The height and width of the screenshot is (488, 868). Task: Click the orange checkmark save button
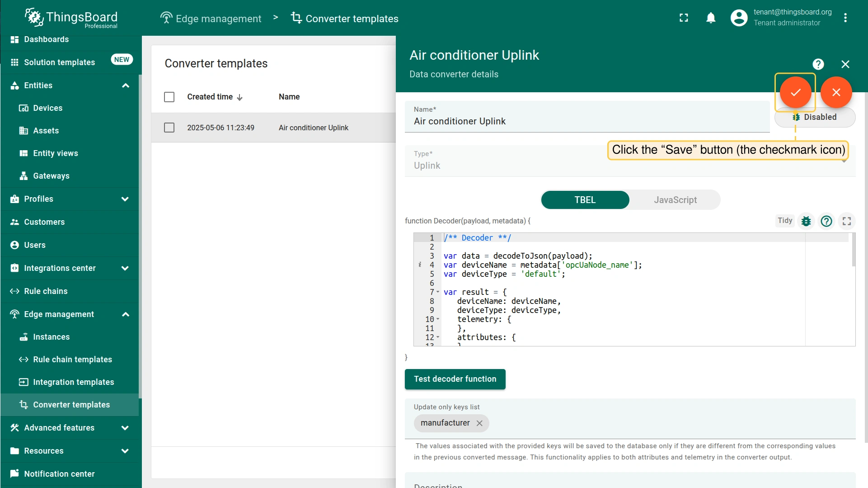coord(795,92)
